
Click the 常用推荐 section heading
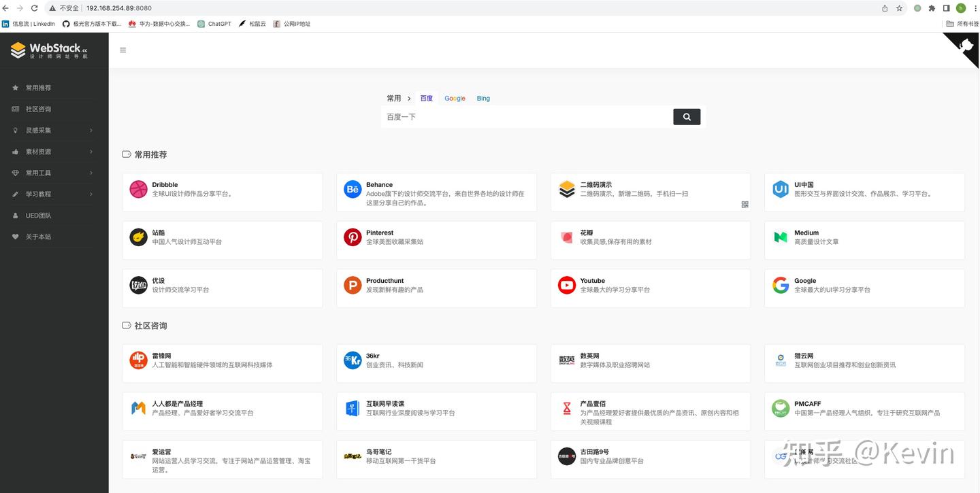pos(150,155)
